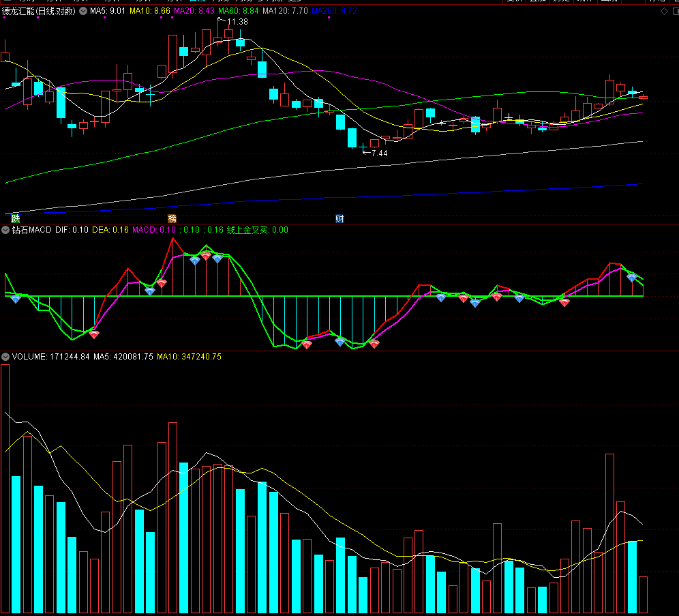Select the 德龙汇能(日线.对数) chart title
The height and width of the screenshot is (616, 679).
point(39,11)
